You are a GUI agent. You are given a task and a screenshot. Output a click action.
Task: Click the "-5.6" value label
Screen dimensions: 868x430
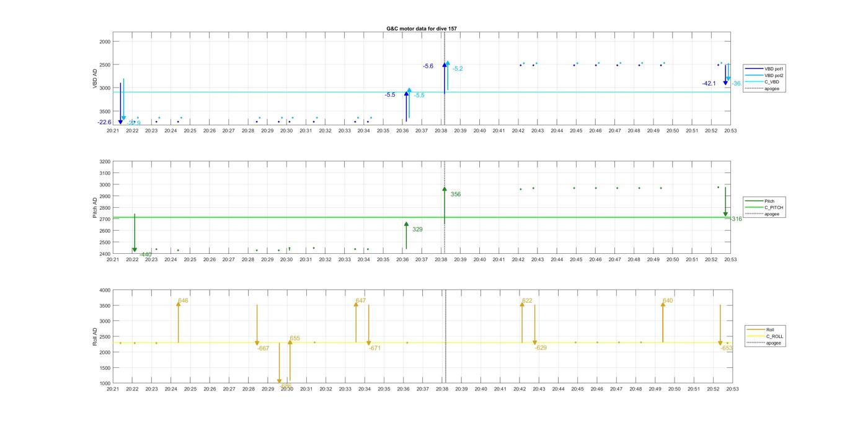pos(428,66)
